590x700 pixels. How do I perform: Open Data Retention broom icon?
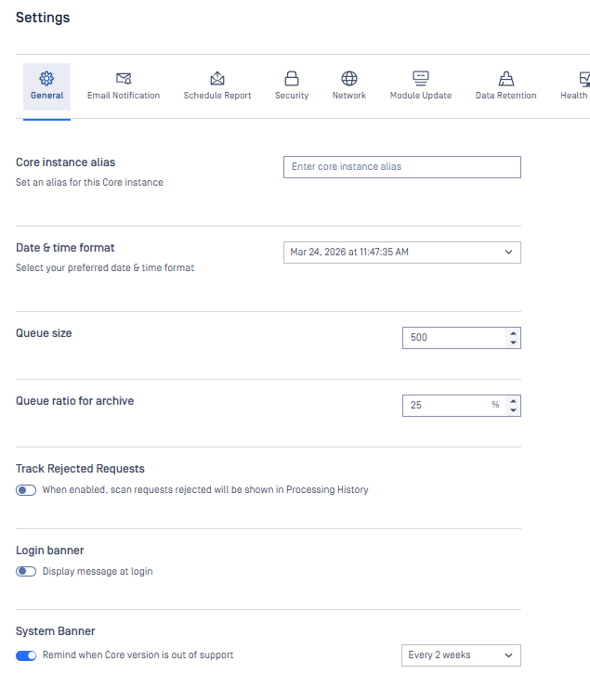[x=506, y=78]
